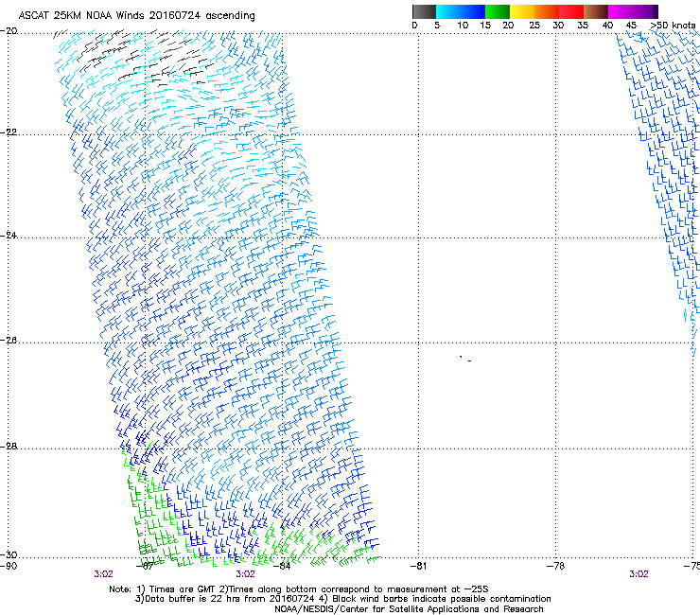The height and width of the screenshot is (615, 700).
Task: Click the -90 longitude axis label
Action: (x=9, y=566)
